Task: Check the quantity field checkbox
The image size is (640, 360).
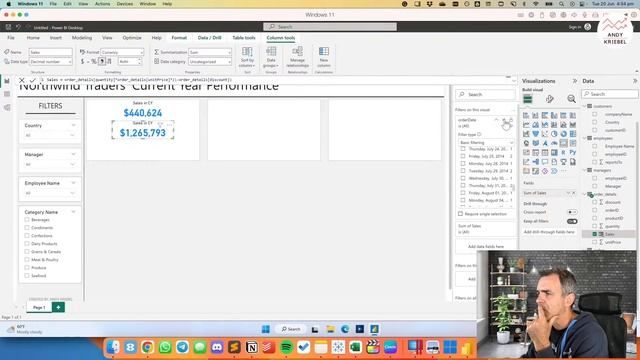Action: point(594,226)
